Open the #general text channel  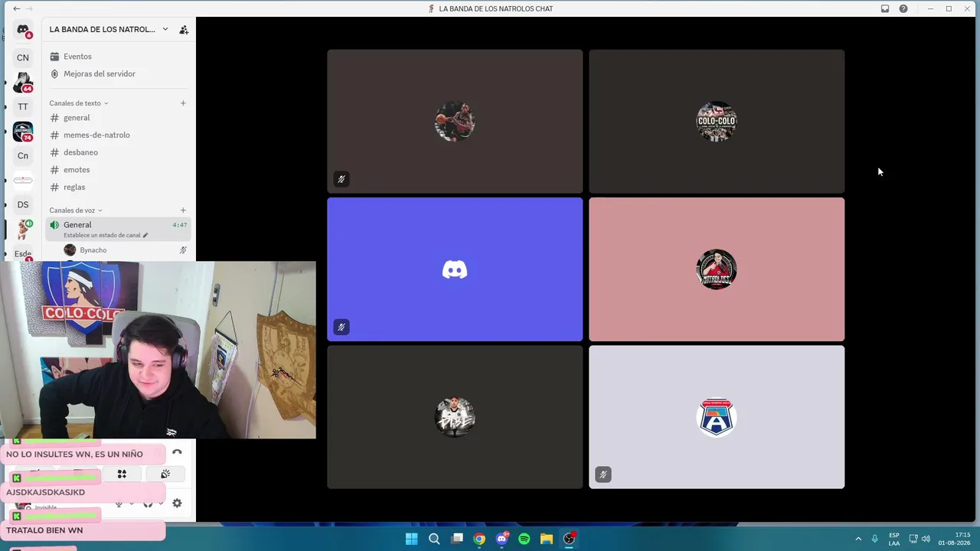click(x=119, y=118)
